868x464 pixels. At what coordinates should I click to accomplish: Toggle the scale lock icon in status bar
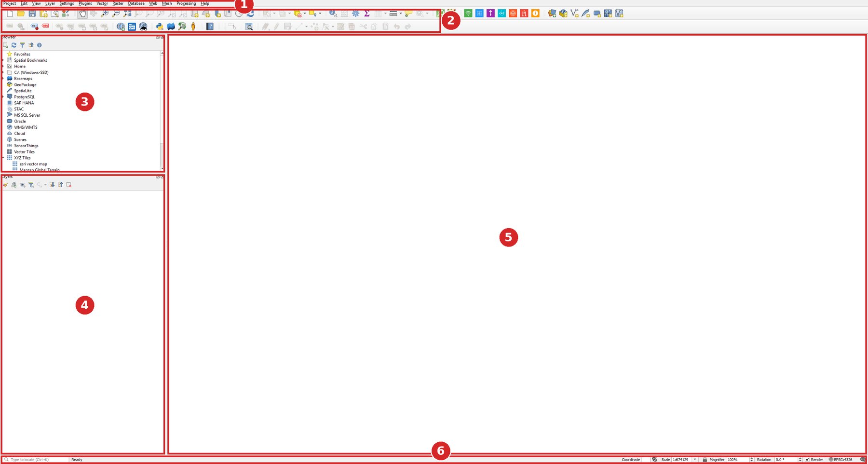705,460
